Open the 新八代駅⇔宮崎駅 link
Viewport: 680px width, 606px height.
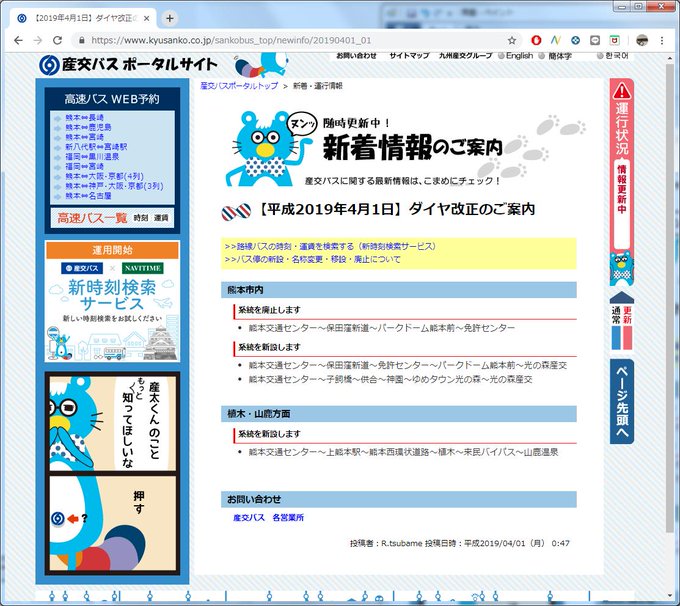pos(96,147)
